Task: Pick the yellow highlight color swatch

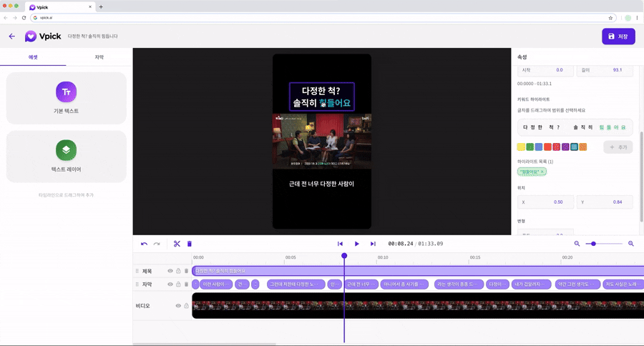Action: tap(521, 147)
